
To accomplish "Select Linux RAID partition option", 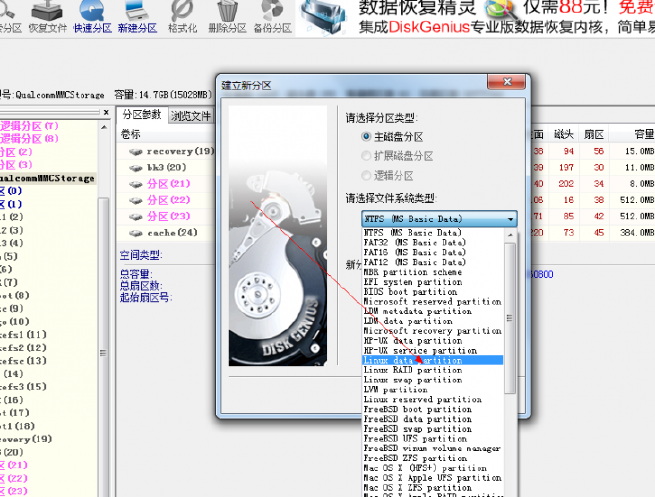I will [x=432, y=370].
